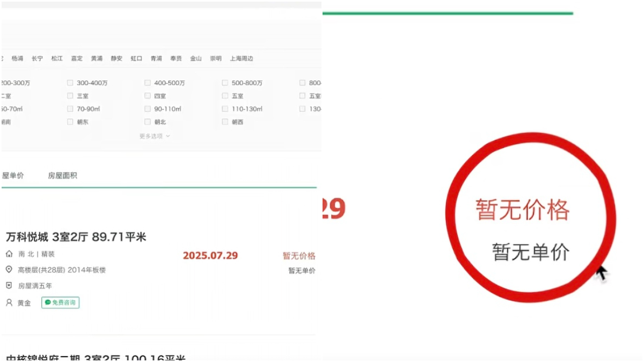Click the house orientation icon beside 南 北
The width and height of the screenshot is (644, 362).
point(9,254)
